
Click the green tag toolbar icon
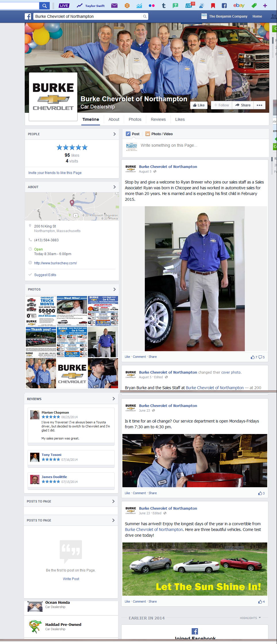click(254, 5)
